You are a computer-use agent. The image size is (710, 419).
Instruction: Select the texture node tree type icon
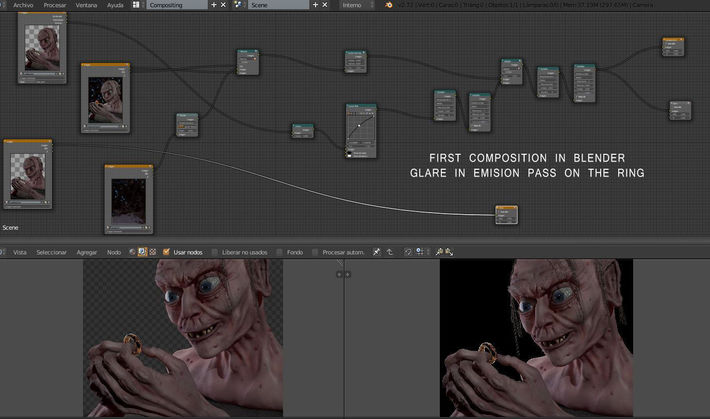click(x=152, y=252)
